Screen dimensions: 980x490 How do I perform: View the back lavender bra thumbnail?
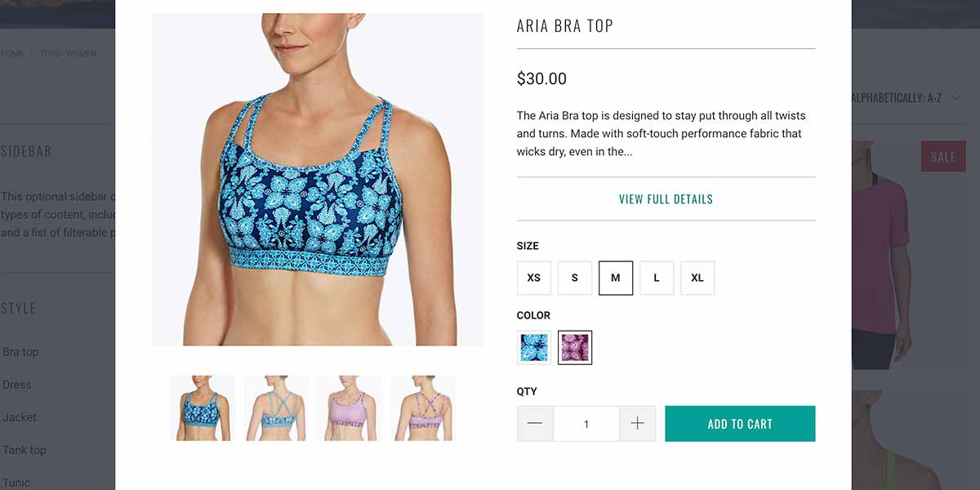coord(423,408)
